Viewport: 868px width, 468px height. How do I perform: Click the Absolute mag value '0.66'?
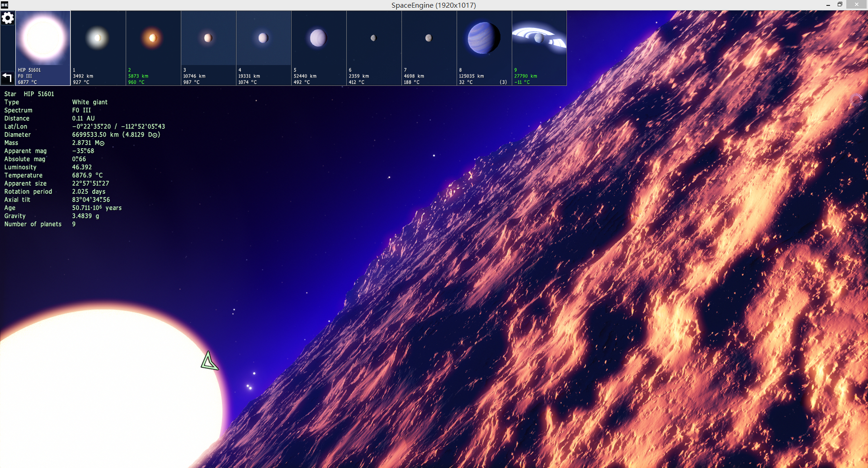79,159
